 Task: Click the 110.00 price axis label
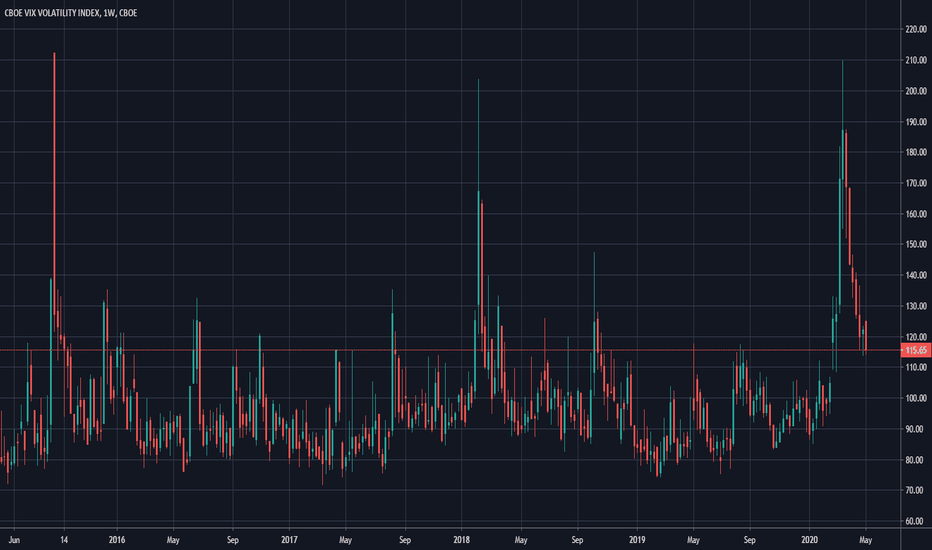pos(916,367)
